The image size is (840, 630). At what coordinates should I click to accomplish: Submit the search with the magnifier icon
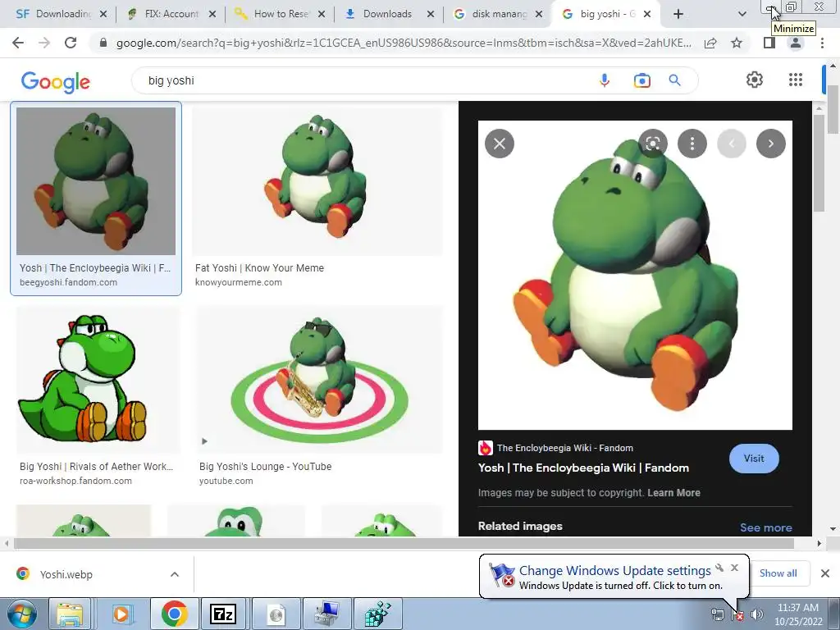click(x=674, y=80)
